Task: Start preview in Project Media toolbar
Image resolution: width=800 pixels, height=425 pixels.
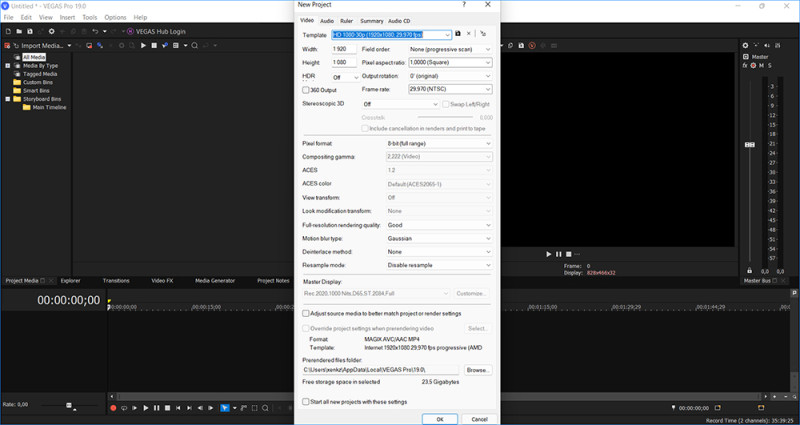Action: (143, 45)
